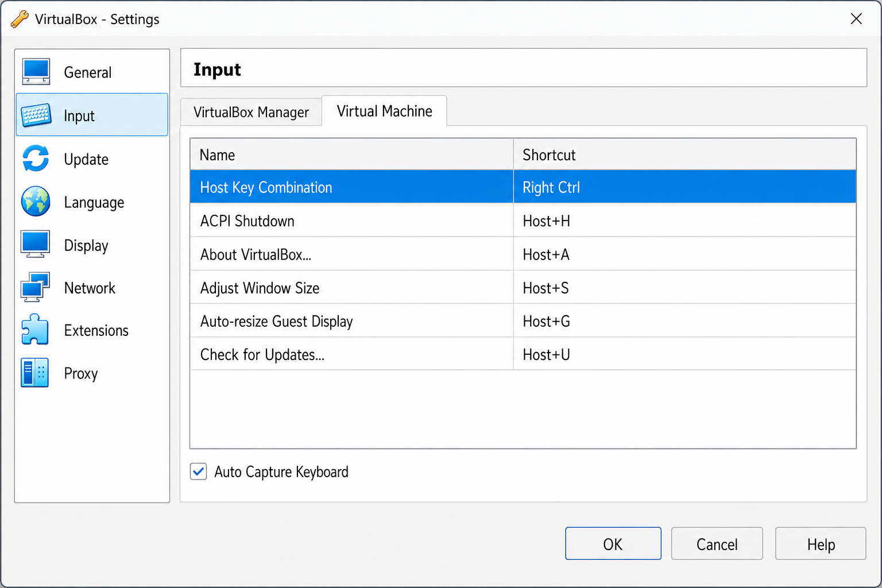Click the Language globe icon

click(x=36, y=202)
